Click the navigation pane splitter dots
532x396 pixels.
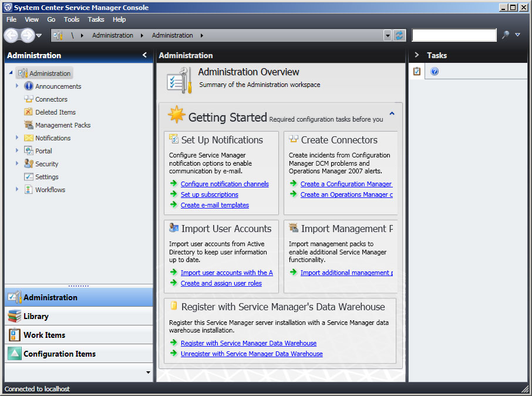click(x=79, y=286)
